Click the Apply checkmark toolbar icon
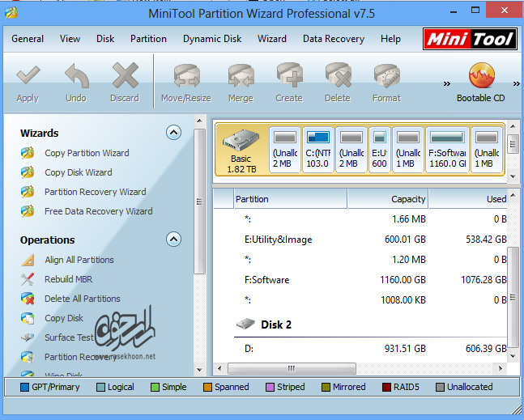This screenshot has width=524, height=420. point(28,75)
